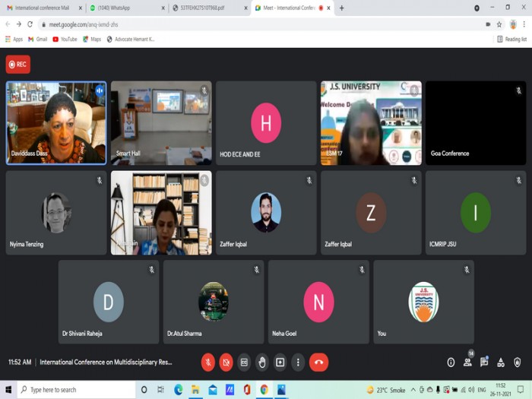Open the YouTube bookmark link

65,40
